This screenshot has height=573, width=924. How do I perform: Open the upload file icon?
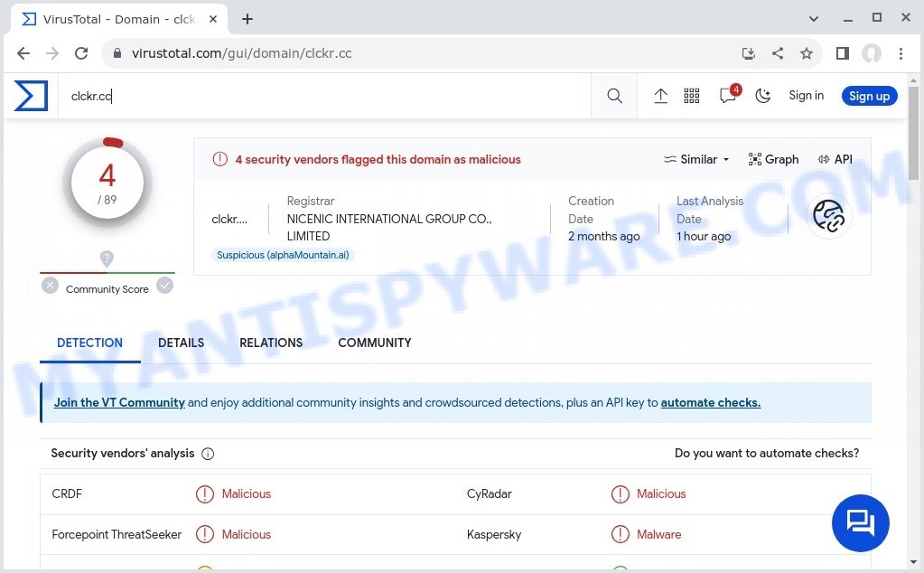(x=660, y=96)
